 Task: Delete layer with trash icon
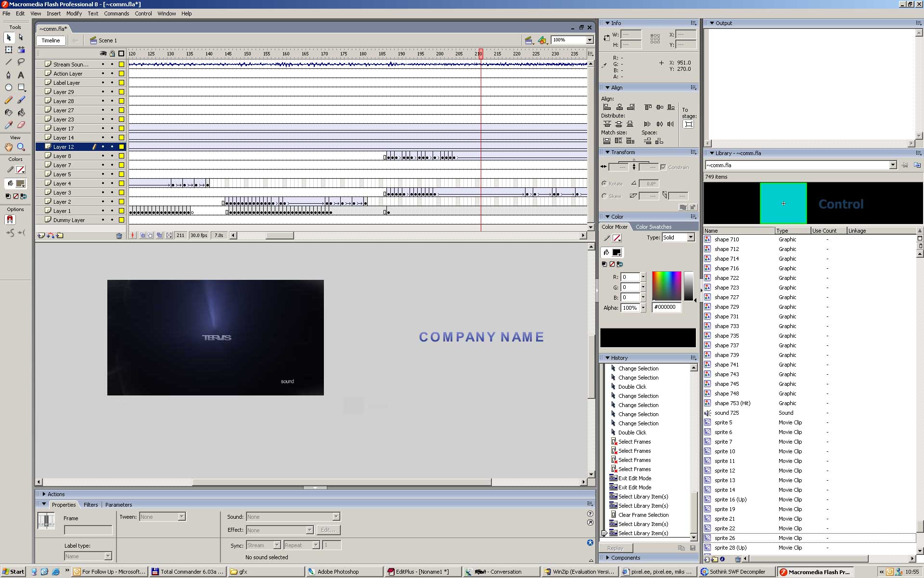(x=119, y=236)
